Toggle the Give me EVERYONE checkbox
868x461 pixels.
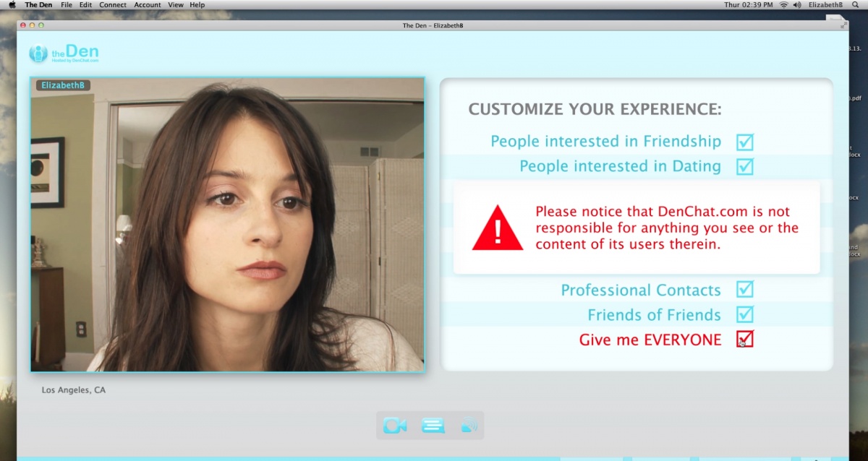pos(744,339)
